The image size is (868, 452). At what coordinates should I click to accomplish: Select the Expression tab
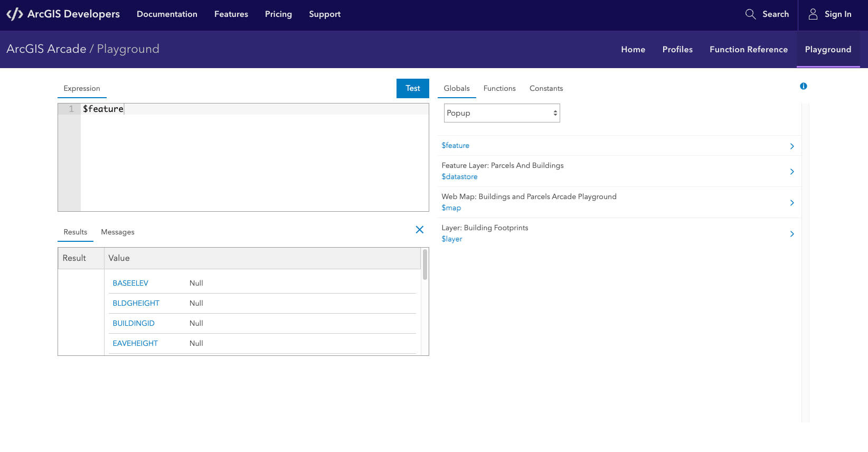(82, 88)
